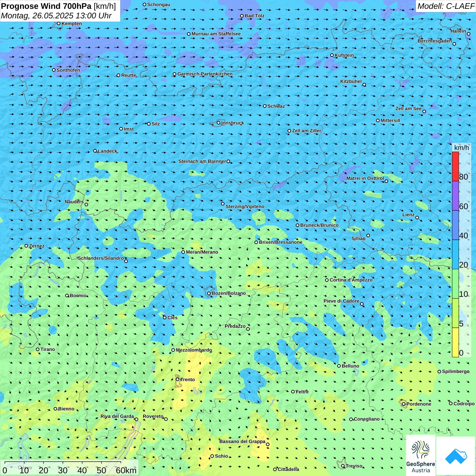Click the 'Pieve di Cadore' label
Image resolution: width=476 pixels, height=476 pixels.
(x=341, y=301)
